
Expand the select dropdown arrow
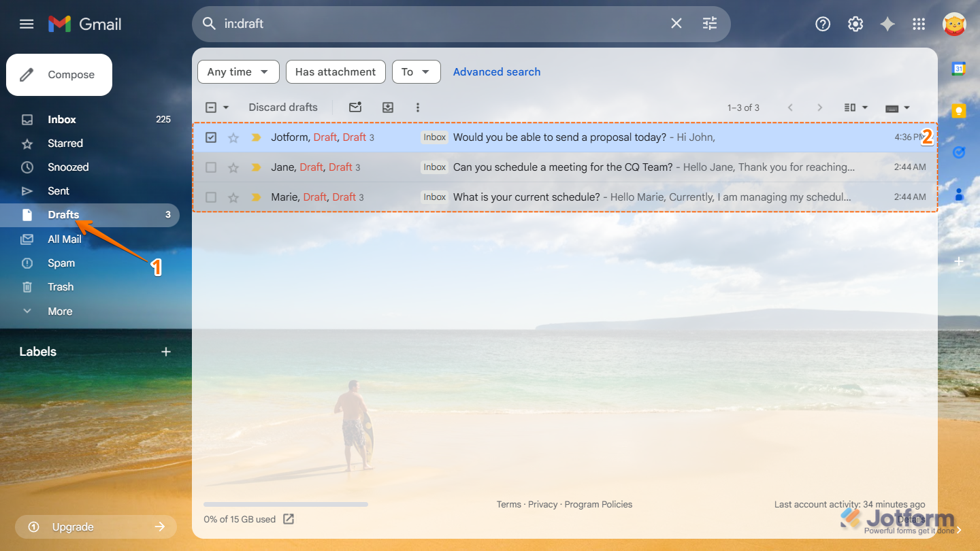point(226,107)
